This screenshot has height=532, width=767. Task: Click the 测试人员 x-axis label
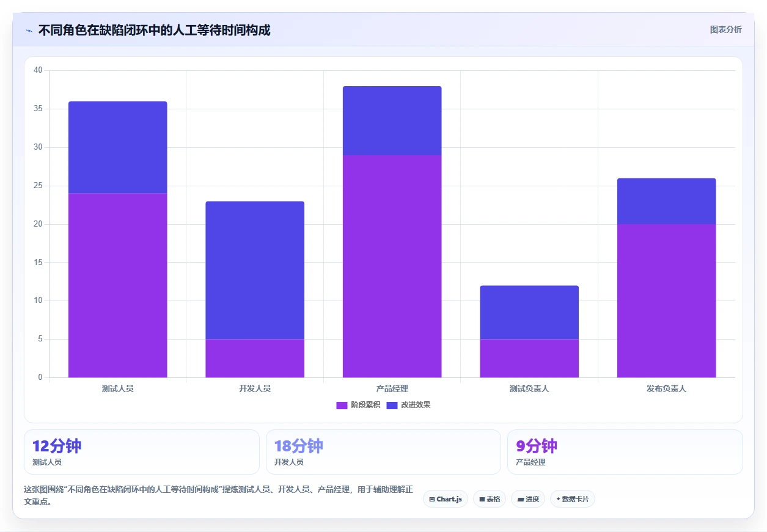pyautogui.click(x=117, y=388)
